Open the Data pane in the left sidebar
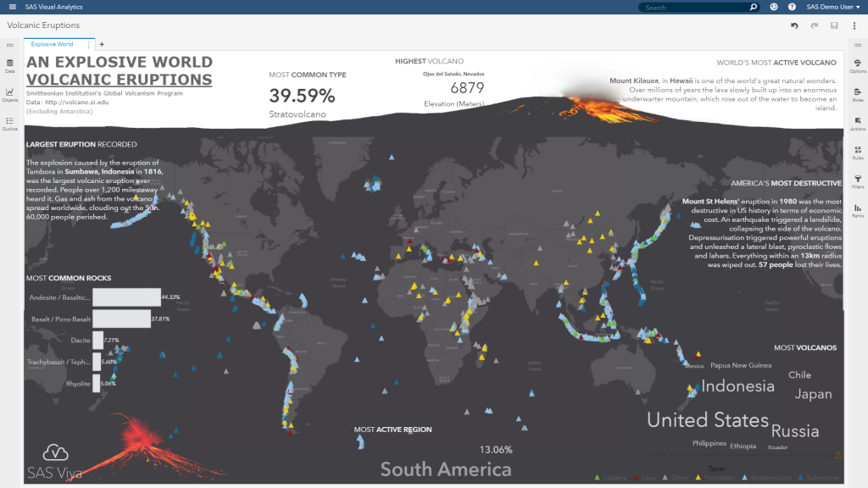 click(9, 66)
